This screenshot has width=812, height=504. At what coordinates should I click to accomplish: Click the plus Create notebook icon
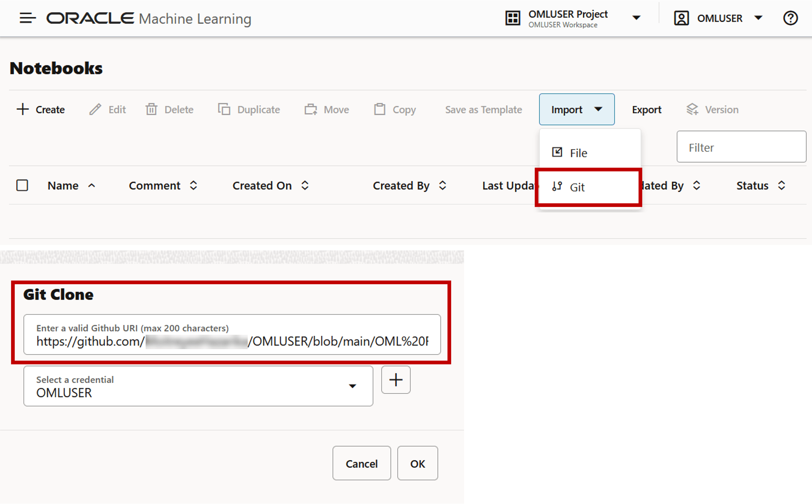pyautogui.click(x=23, y=109)
